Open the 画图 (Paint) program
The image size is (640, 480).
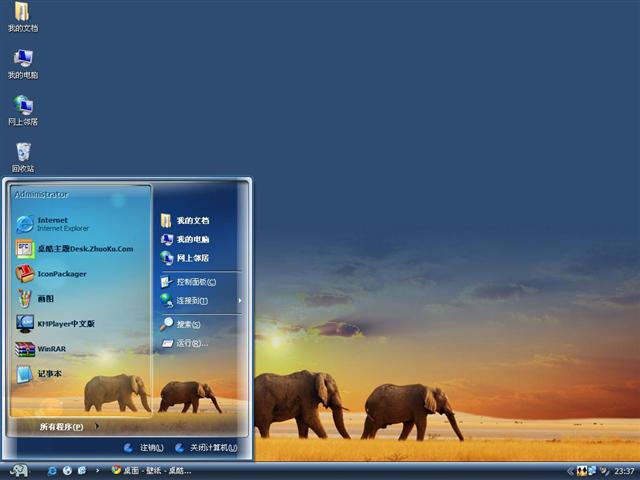pos(46,298)
